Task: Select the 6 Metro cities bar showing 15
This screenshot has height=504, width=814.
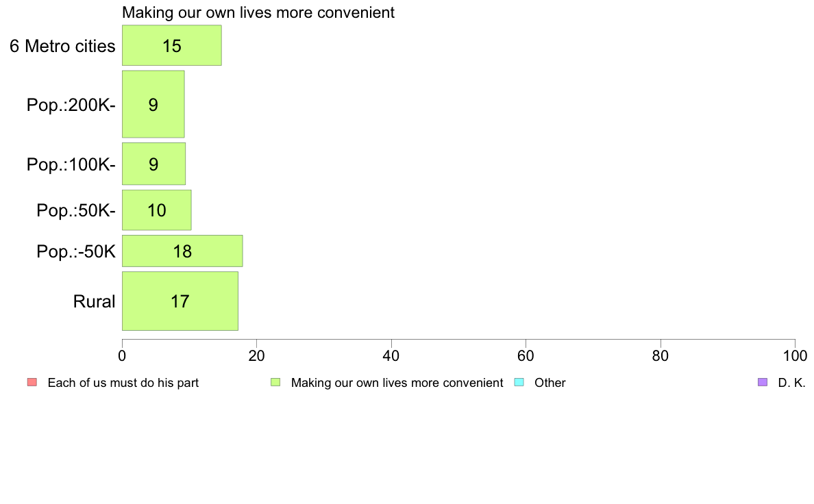Action: click(x=172, y=45)
